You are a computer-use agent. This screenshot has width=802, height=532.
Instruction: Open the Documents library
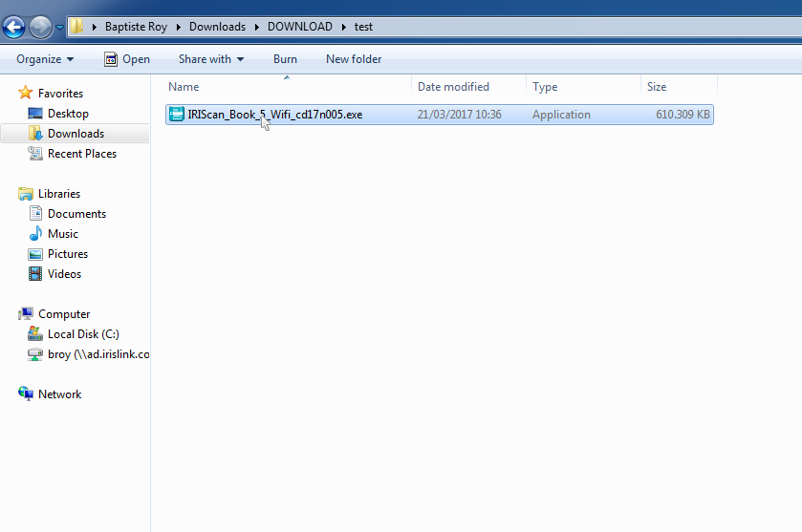point(76,214)
